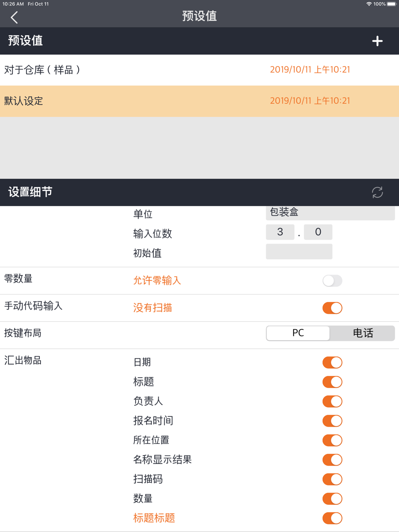Enable the 允许零输入 toggle
399x532 pixels.
point(332,281)
